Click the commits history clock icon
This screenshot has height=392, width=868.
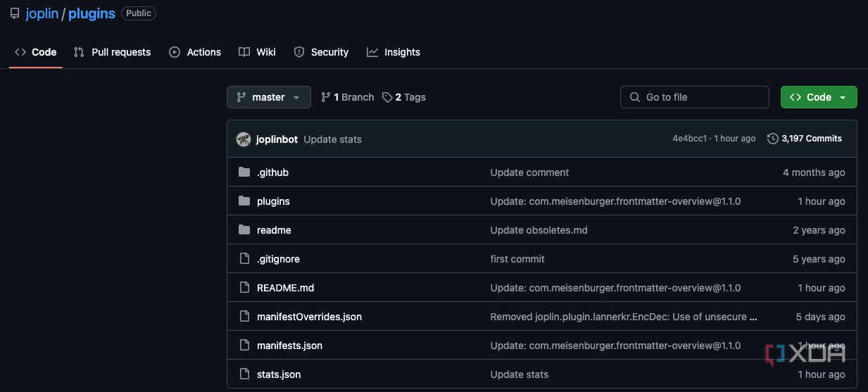pyautogui.click(x=772, y=139)
